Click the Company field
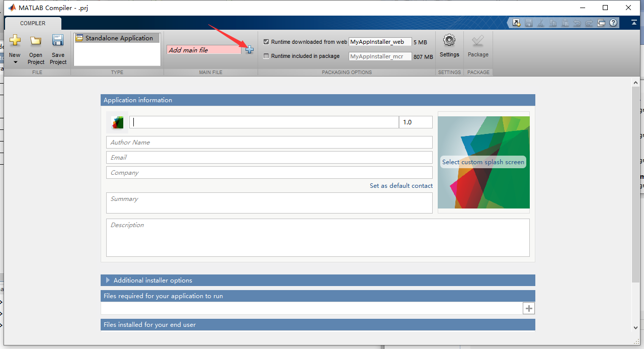The height and width of the screenshot is (349, 644). coord(269,173)
